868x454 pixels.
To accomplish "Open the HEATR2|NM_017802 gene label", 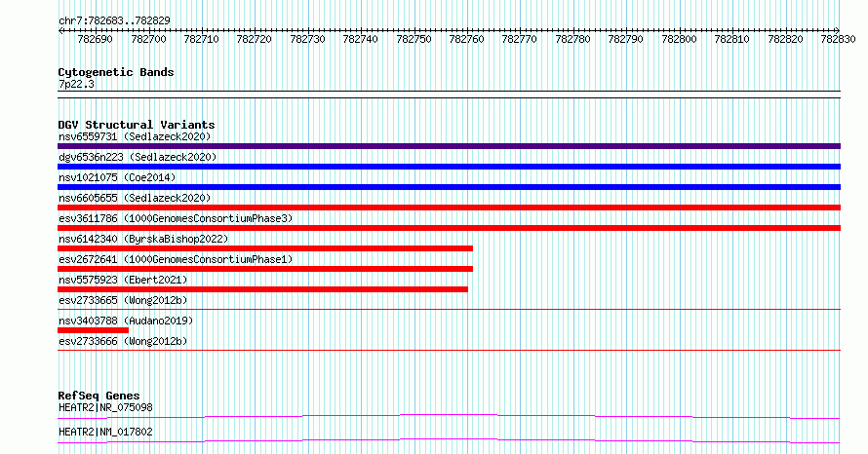I will tap(105, 432).
